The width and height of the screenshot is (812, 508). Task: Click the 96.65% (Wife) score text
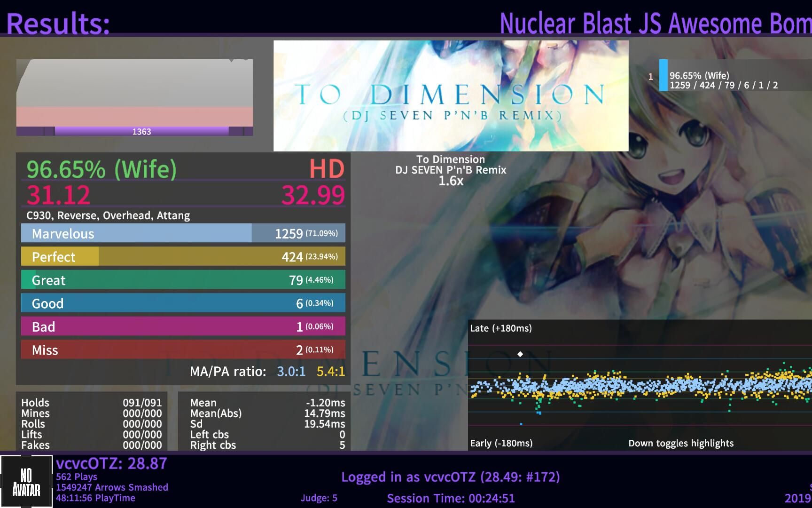(x=101, y=168)
